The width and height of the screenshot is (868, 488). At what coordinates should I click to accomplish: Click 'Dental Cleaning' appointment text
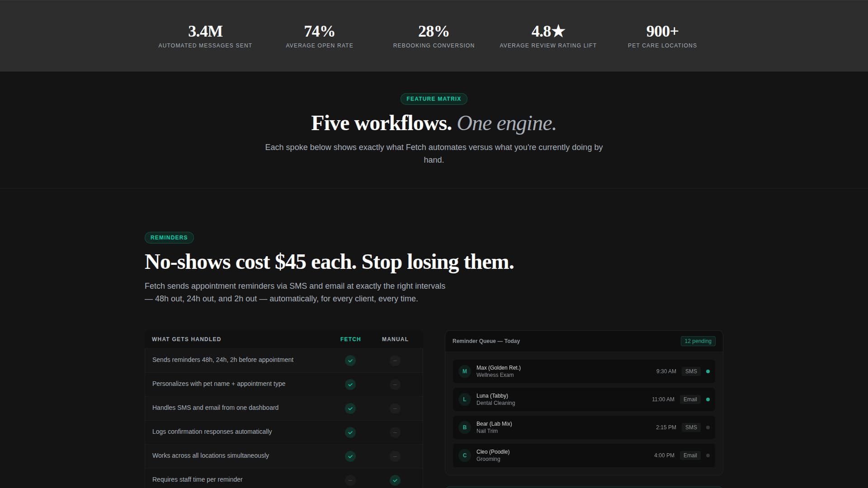495,403
